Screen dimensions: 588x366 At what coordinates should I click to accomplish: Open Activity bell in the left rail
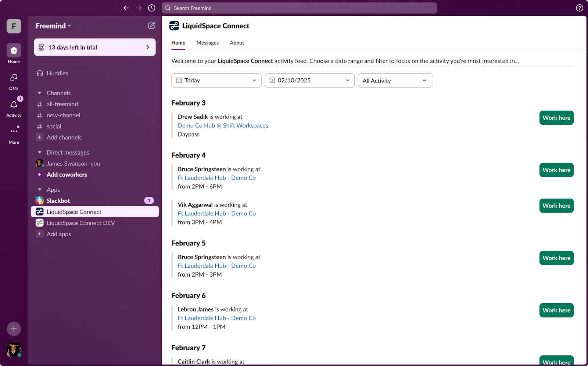pos(14,108)
